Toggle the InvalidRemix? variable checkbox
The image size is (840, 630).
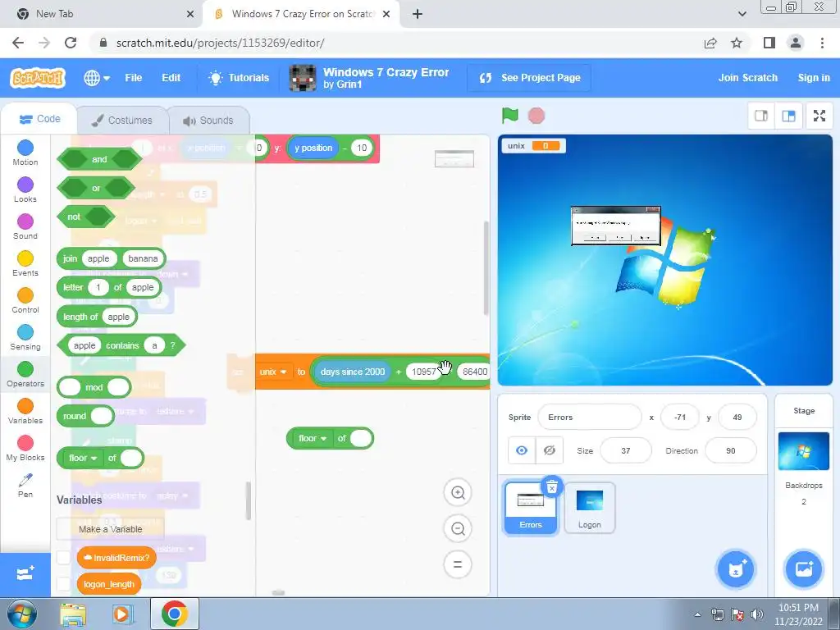[x=64, y=558]
